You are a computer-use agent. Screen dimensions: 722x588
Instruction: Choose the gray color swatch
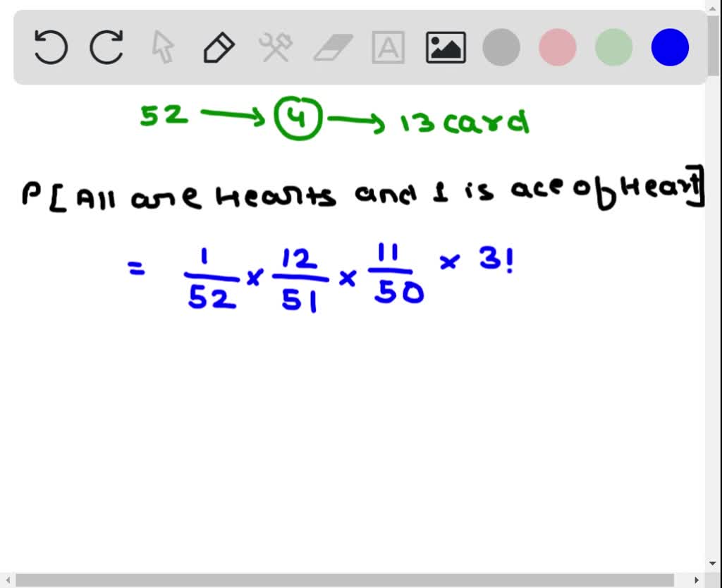(501, 47)
